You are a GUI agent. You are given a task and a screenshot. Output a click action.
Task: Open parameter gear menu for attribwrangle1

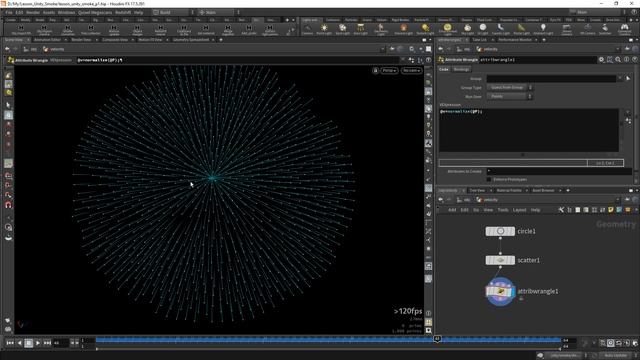pyautogui.click(x=601, y=60)
